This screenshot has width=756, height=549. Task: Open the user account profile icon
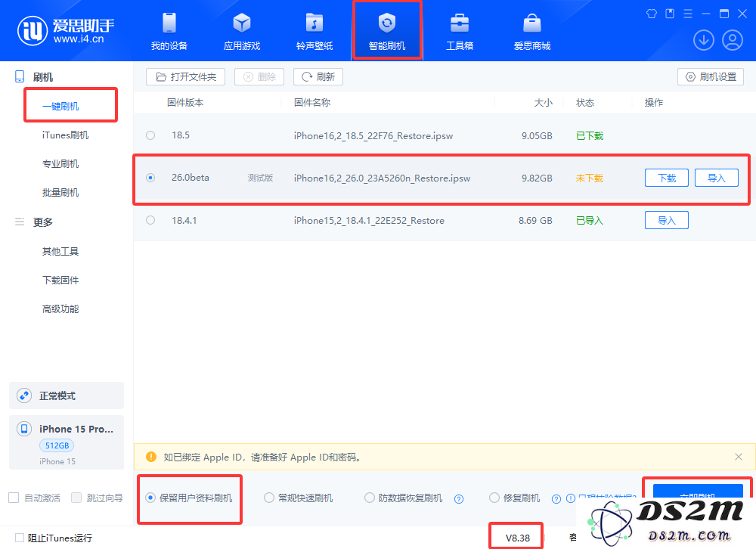733,40
